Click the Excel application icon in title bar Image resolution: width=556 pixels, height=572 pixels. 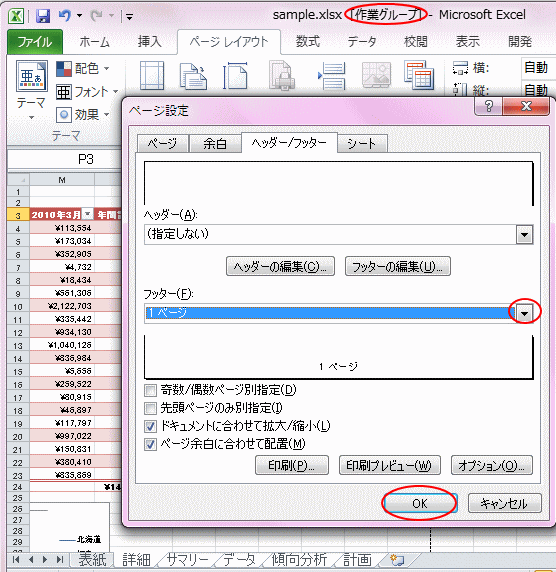click(16, 16)
